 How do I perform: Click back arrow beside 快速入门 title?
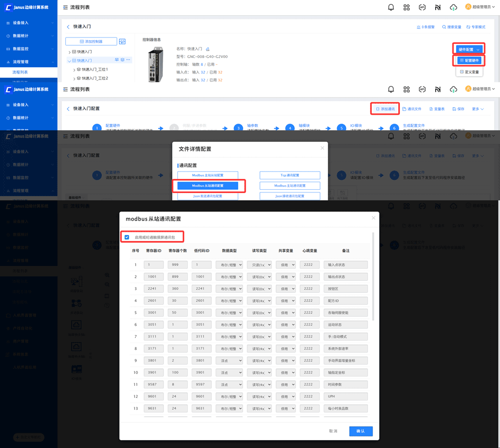68,27
